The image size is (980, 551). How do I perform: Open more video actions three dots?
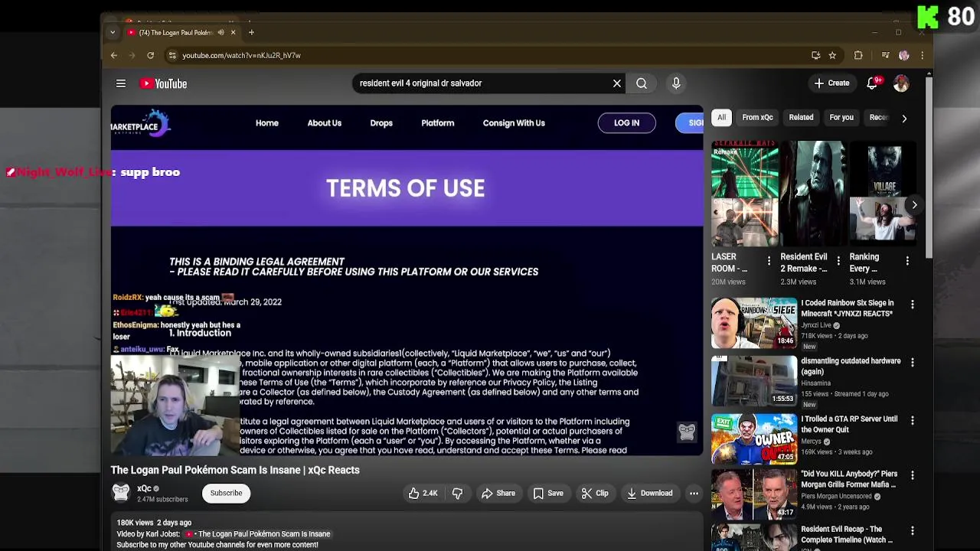pyautogui.click(x=694, y=494)
